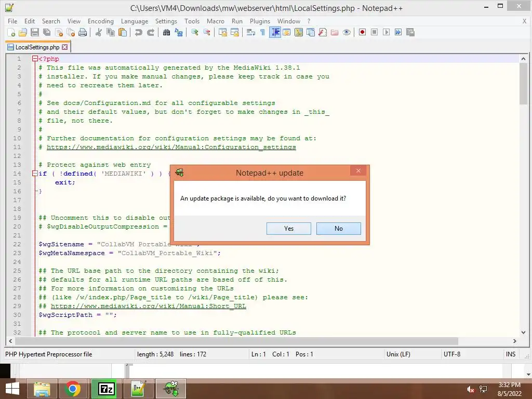Play back recorded macro icon
Screen dimensions: 532x399
(x=386, y=32)
